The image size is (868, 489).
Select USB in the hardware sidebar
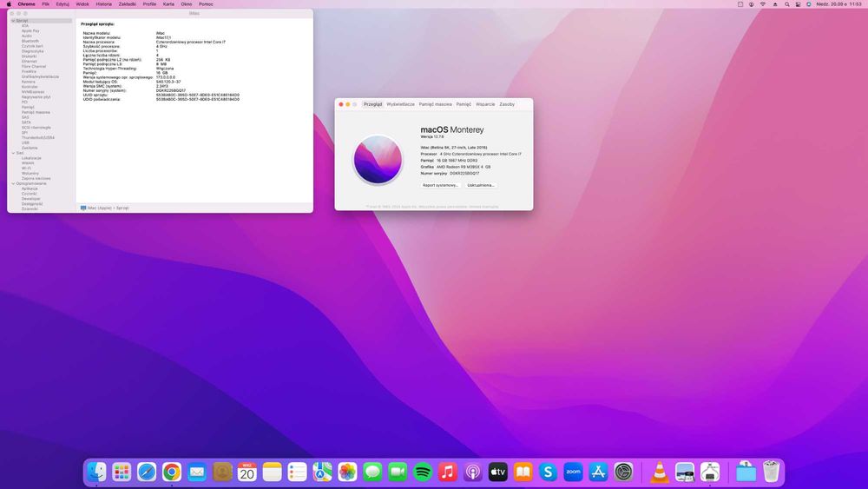[x=25, y=143]
